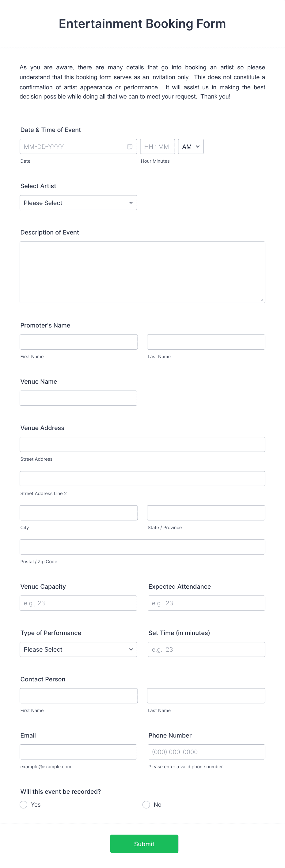Viewport: 285px width, 868px height.
Task: Open the date picker calendar icon
Action: [130, 146]
